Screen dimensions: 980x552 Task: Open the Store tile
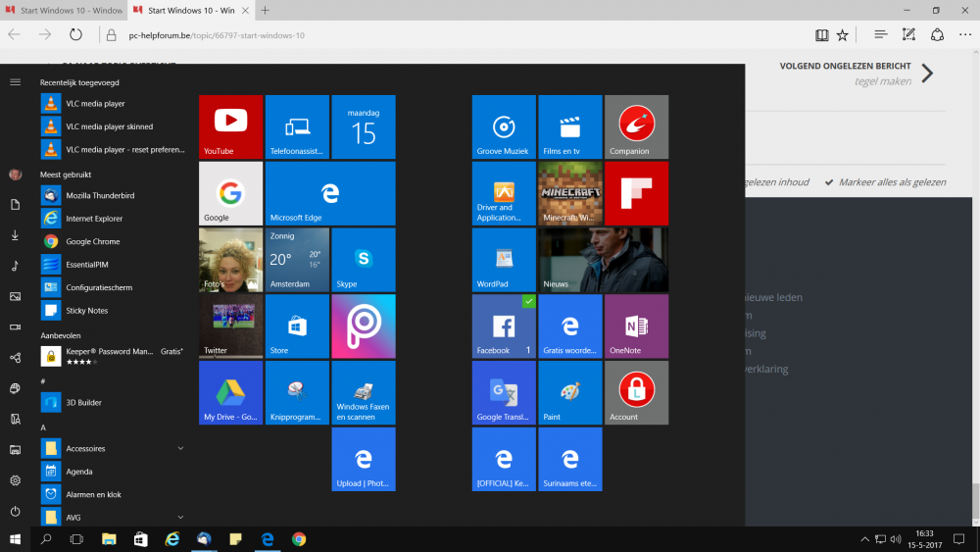tap(297, 326)
